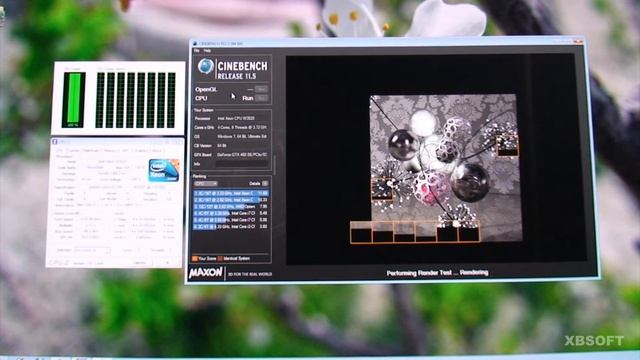Click the Performing Render Test status text

(438, 273)
